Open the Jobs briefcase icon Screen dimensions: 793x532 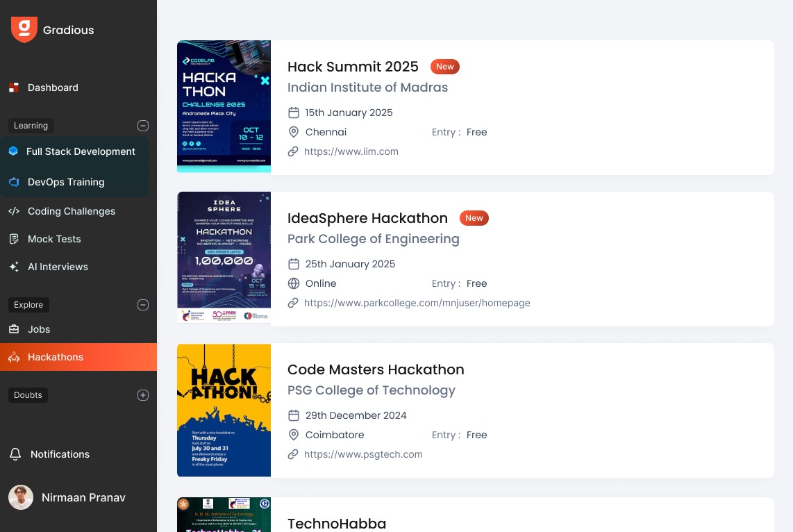(x=14, y=329)
